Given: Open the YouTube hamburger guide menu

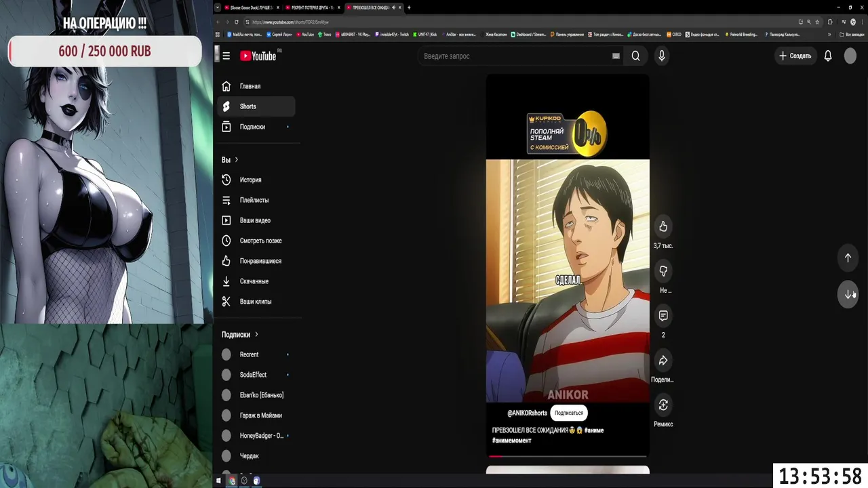Looking at the screenshot, I should coord(226,56).
